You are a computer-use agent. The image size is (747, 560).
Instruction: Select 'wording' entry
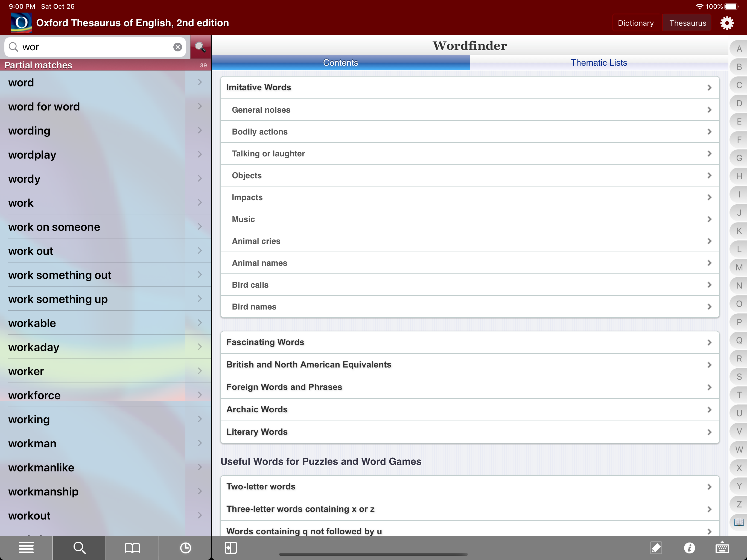click(x=105, y=130)
